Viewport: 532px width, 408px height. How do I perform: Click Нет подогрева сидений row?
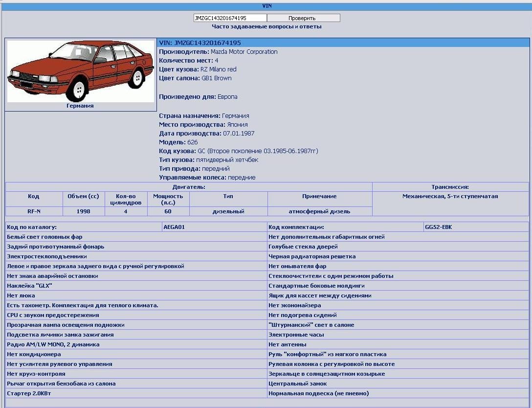(x=398, y=316)
